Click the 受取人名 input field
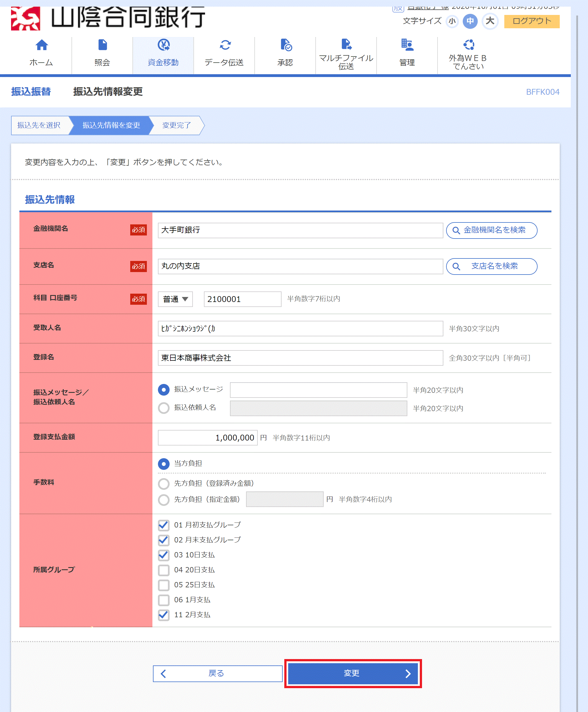This screenshot has height=712, width=588. point(300,328)
